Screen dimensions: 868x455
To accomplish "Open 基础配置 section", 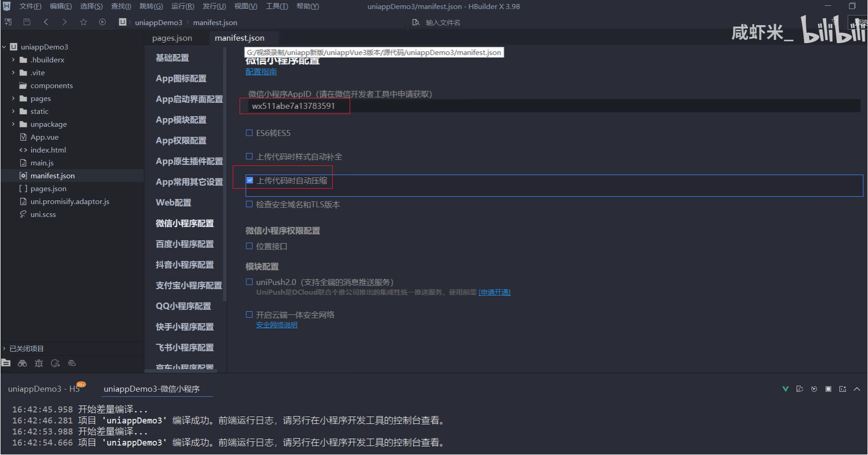I will pyautogui.click(x=172, y=58).
